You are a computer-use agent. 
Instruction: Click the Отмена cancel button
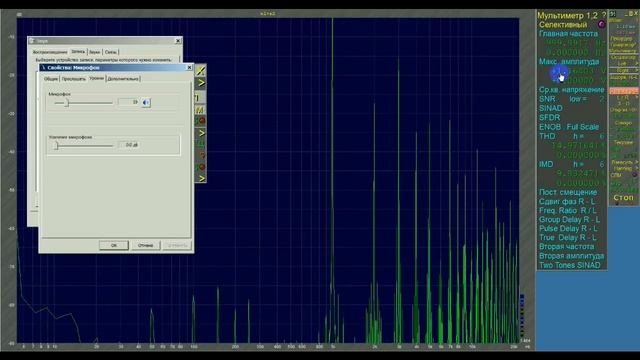(x=145, y=245)
